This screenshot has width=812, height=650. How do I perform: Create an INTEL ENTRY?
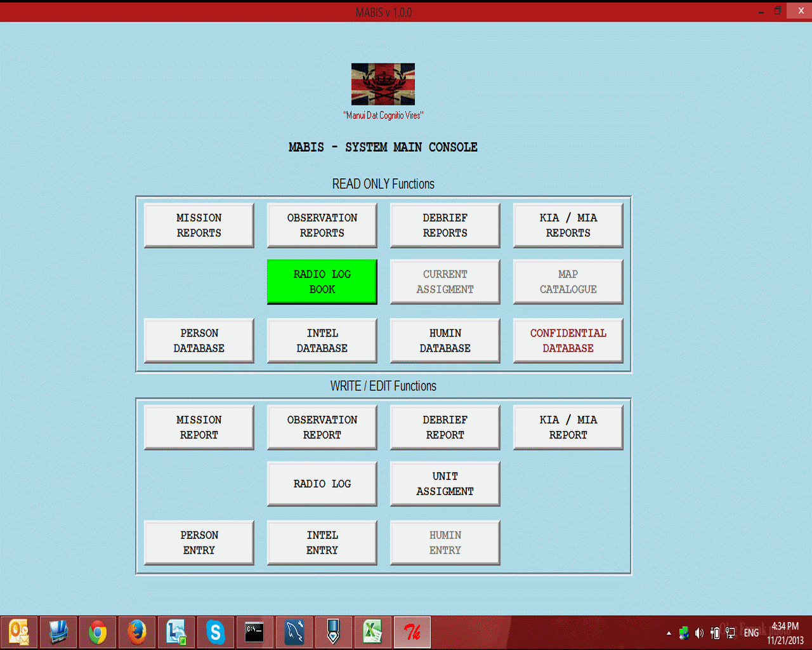point(322,543)
